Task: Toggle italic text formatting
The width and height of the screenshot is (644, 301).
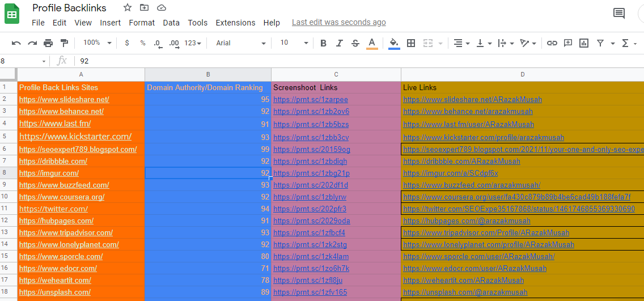Action: pyautogui.click(x=340, y=43)
